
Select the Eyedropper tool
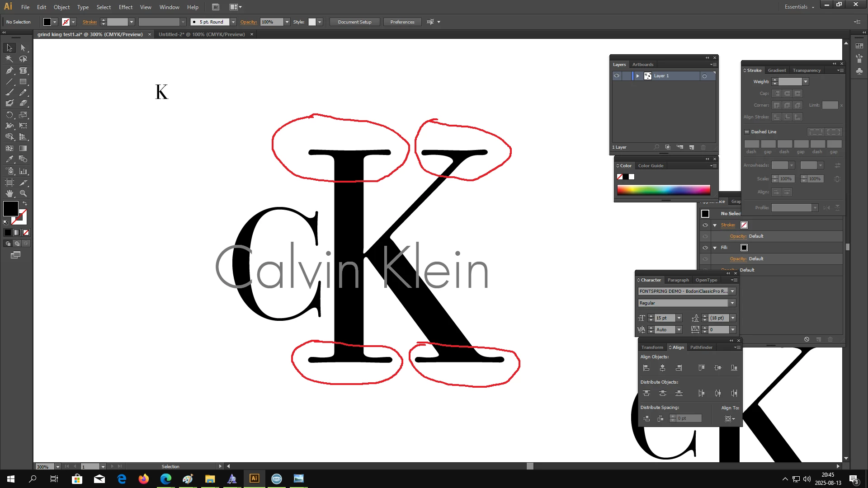coord(9,159)
